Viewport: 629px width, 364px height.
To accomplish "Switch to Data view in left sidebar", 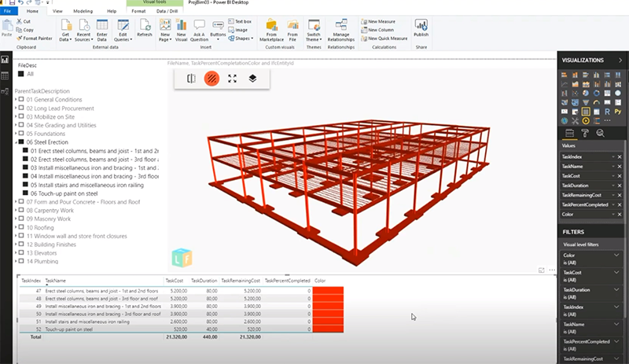I will pyautogui.click(x=5, y=75).
